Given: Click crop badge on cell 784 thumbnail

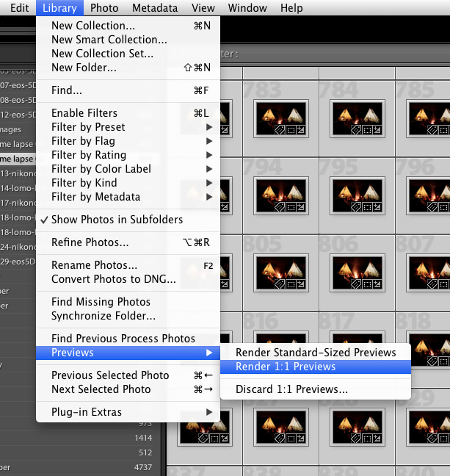Looking at the screenshot, I should click(367, 131).
